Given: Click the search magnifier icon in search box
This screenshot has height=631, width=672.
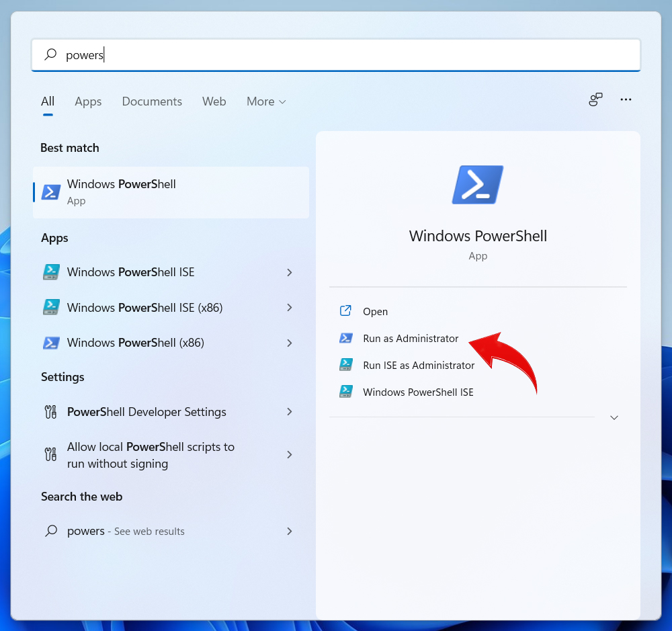Looking at the screenshot, I should (x=50, y=54).
